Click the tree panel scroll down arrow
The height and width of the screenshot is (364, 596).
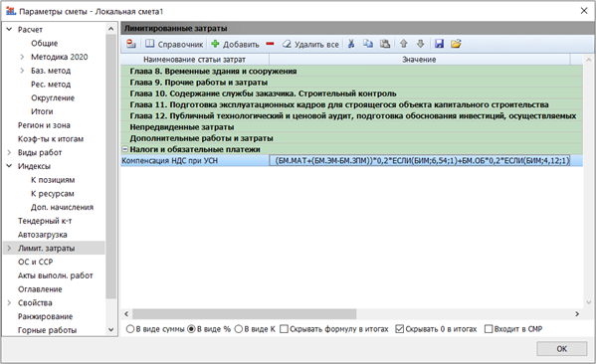click(x=111, y=330)
